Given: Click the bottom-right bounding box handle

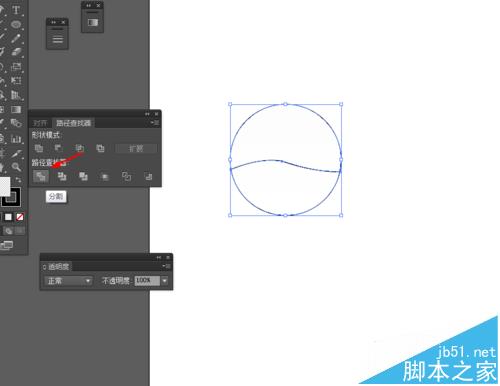Looking at the screenshot, I should (341, 215).
